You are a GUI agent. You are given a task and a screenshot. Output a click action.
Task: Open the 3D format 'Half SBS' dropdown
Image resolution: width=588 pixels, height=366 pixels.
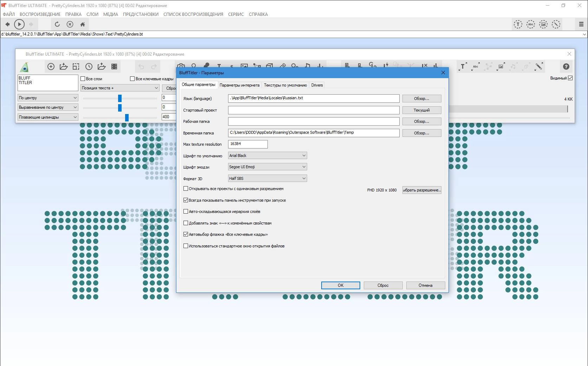pos(267,178)
